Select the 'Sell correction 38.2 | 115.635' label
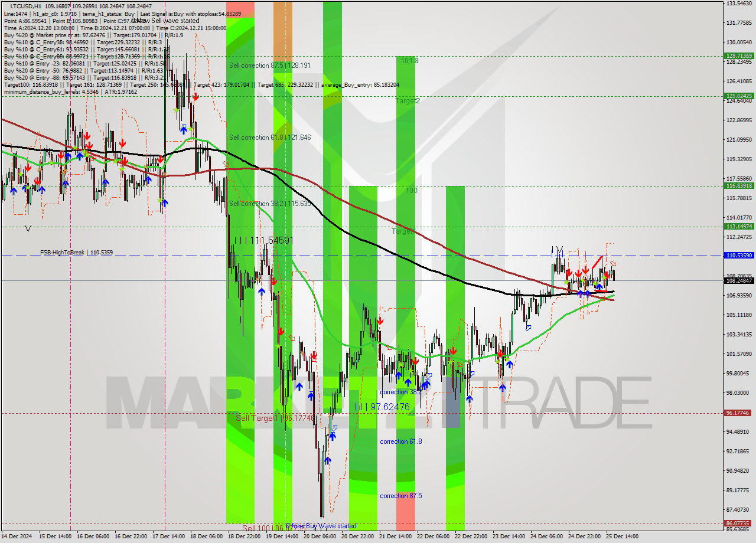The image size is (756, 543). click(x=270, y=204)
